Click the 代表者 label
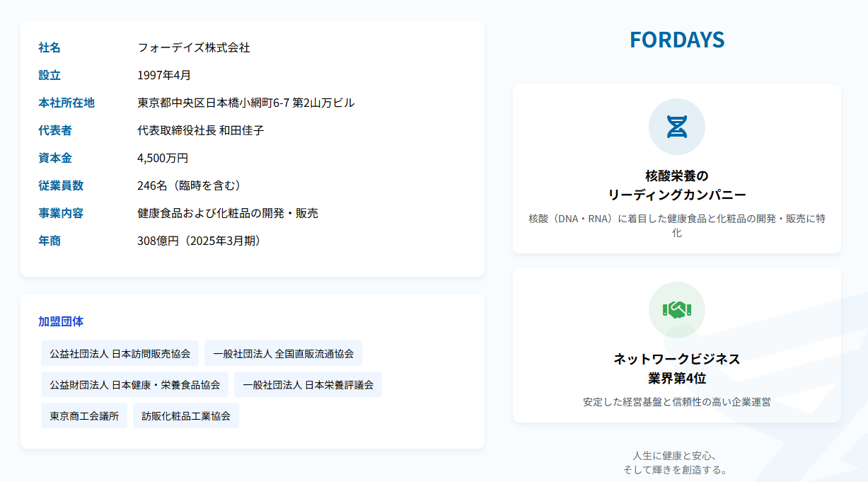The height and width of the screenshot is (482, 868). (55, 130)
